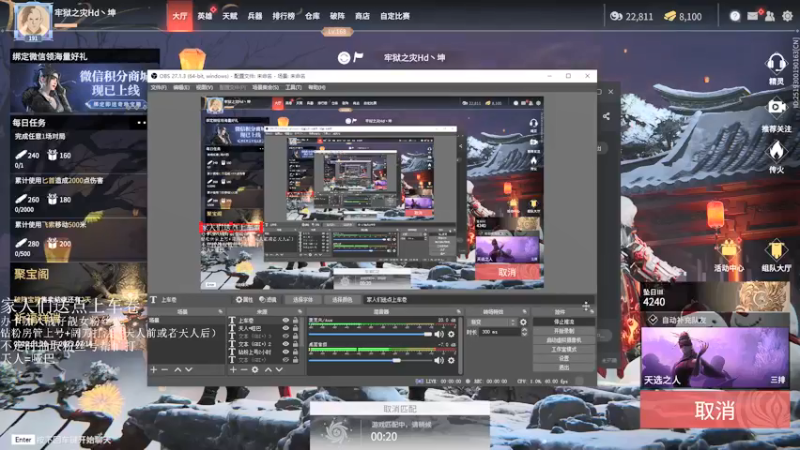Open 组队大厅 team lobby icon
The height and width of the screenshot is (450, 800).
click(776, 250)
